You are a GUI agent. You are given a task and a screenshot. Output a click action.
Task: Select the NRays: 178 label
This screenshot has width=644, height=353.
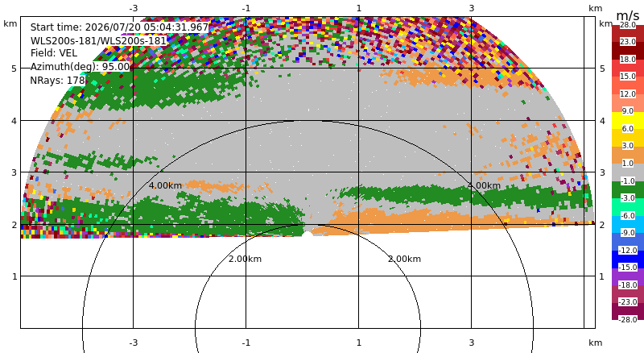(57, 81)
